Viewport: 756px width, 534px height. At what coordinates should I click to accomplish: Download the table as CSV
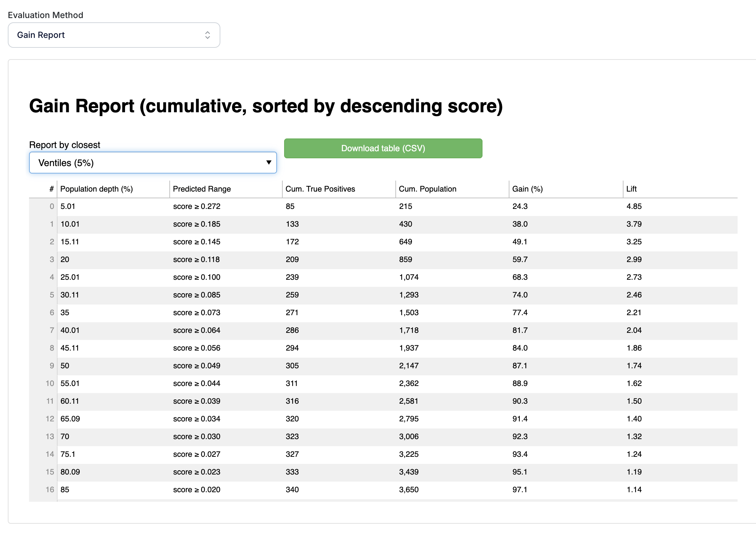[383, 148]
